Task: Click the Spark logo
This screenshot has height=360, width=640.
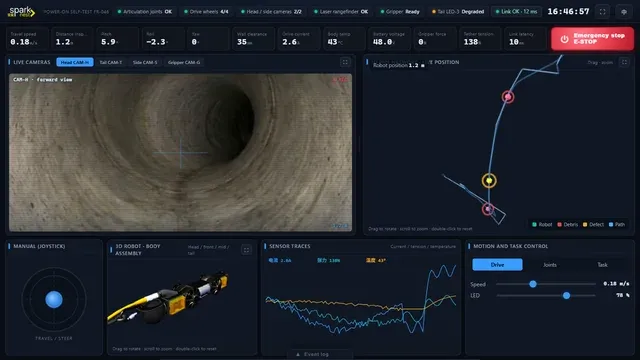Action: [21, 11]
